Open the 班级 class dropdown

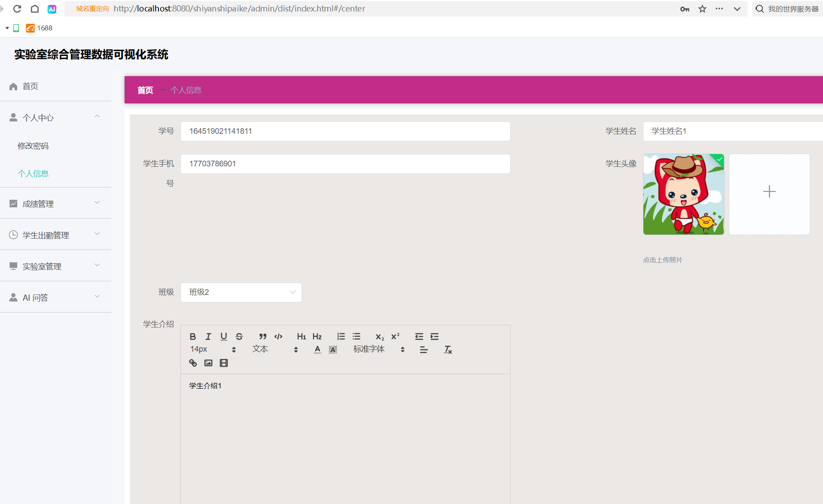pos(241,292)
